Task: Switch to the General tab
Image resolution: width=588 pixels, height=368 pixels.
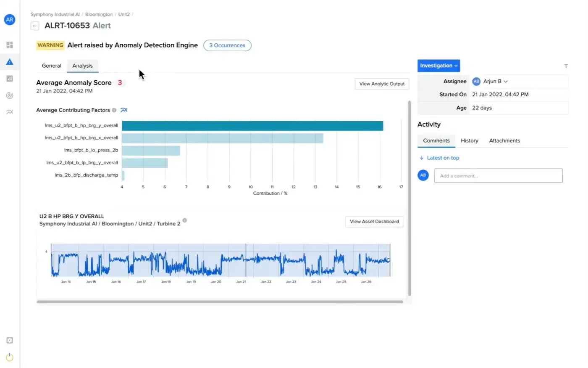Action: click(x=51, y=66)
